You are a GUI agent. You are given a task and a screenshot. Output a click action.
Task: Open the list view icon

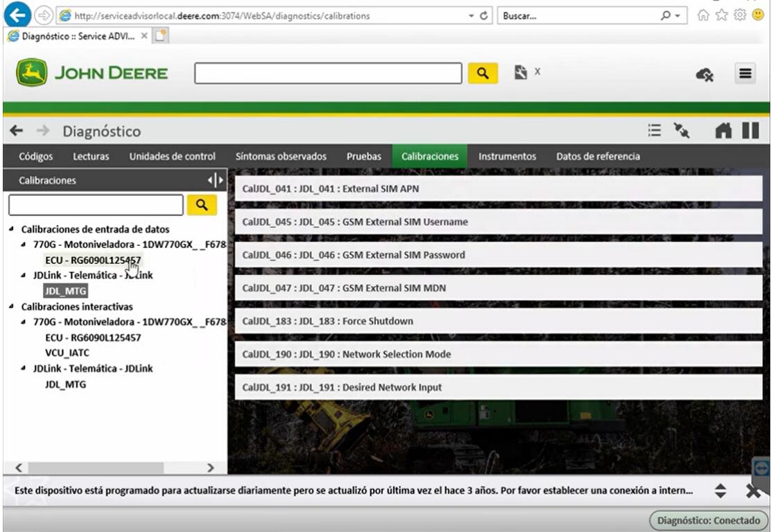click(654, 131)
